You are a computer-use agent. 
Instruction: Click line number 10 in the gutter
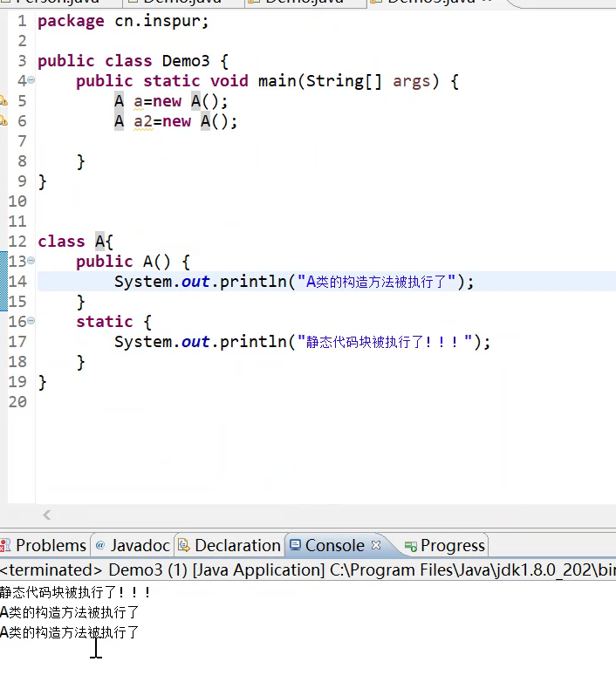[x=17, y=201]
